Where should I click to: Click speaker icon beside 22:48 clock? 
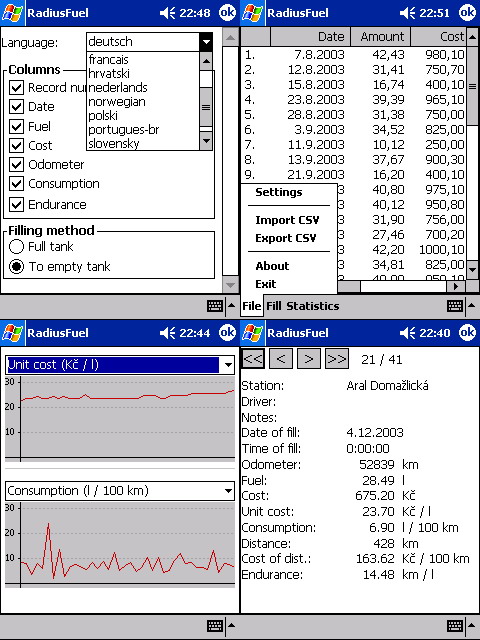point(168,13)
